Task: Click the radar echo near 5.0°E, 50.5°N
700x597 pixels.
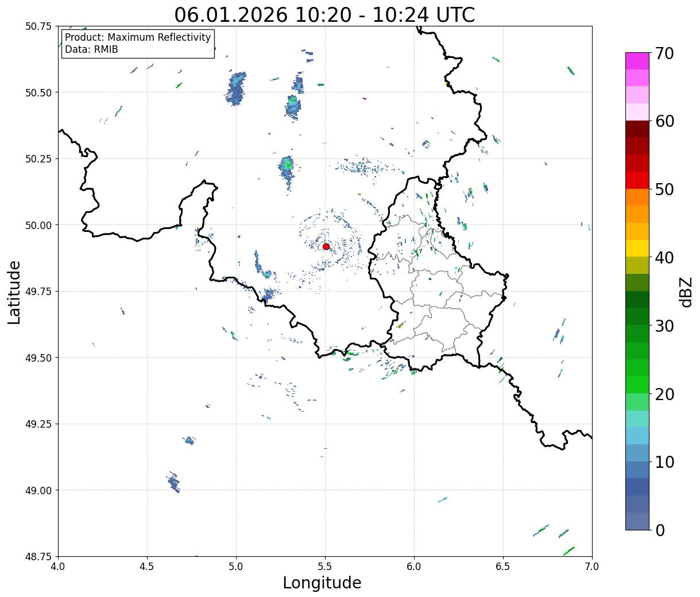Action: (x=236, y=88)
